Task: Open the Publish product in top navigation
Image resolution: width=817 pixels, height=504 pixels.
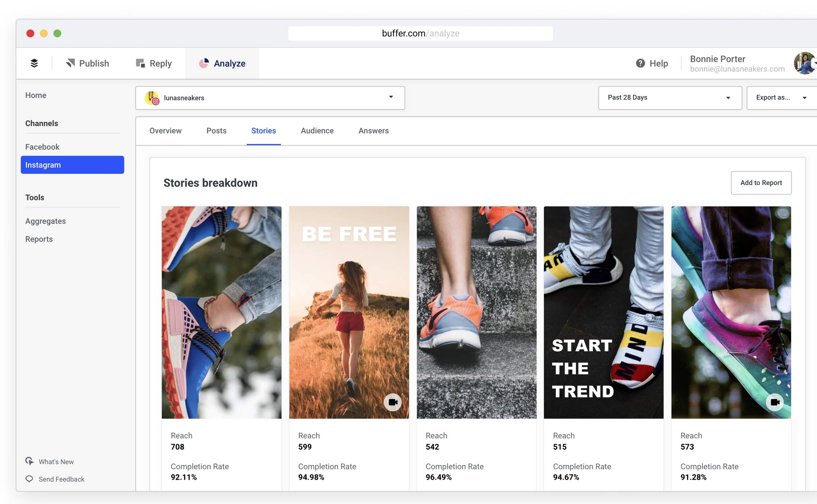Action: tap(87, 63)
